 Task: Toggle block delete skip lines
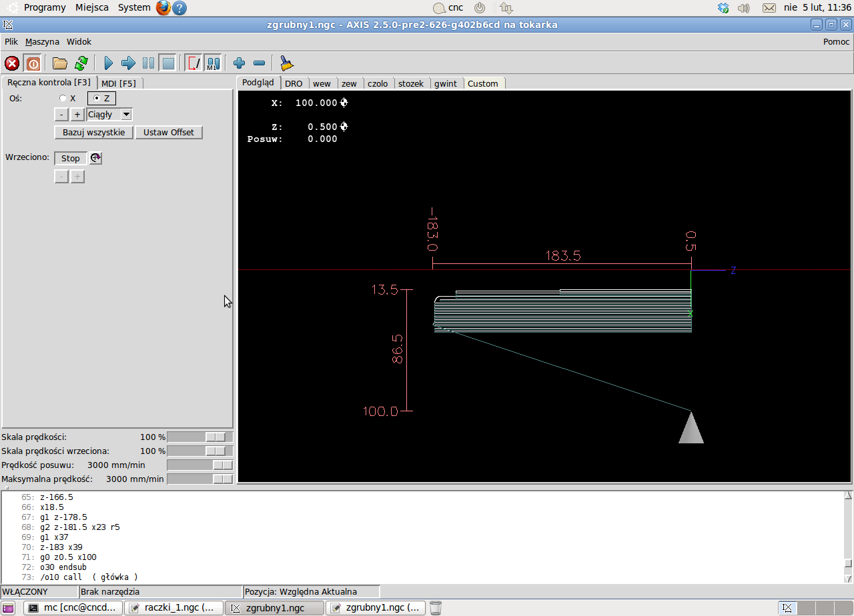pyautogui.click(x=194, y=63)
